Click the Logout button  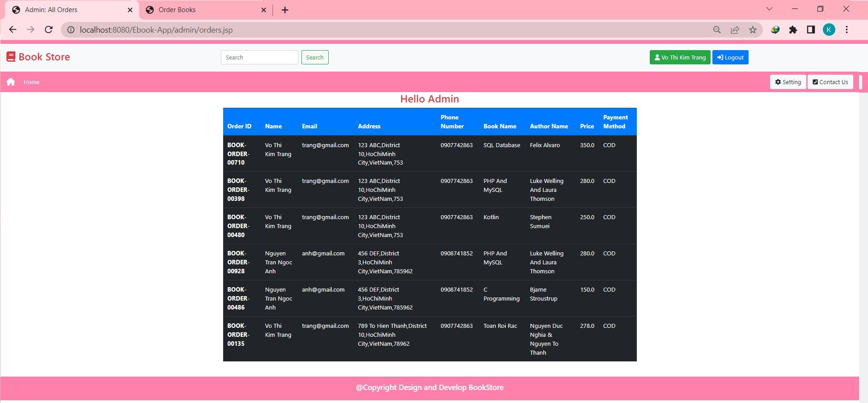(x=730, y=57)
